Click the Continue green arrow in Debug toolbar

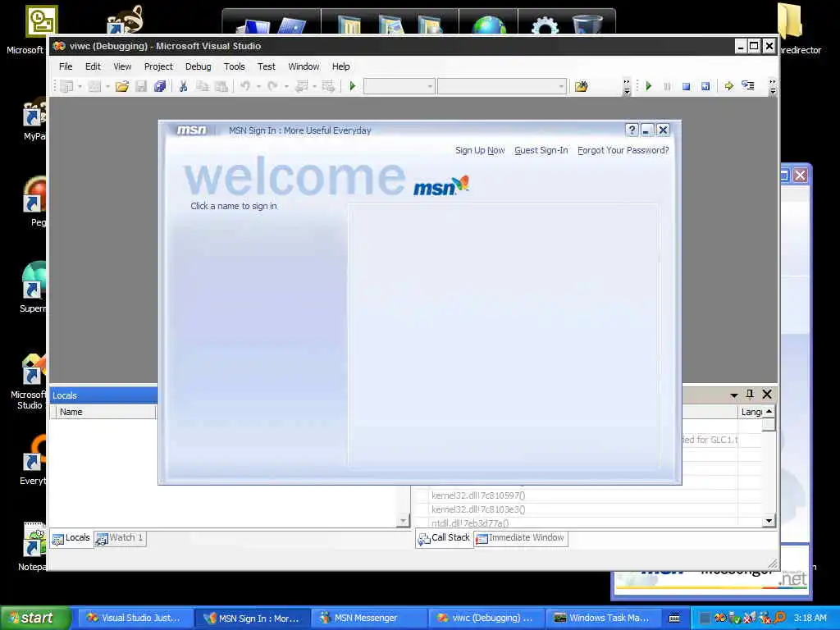click(x=649, y=86)
